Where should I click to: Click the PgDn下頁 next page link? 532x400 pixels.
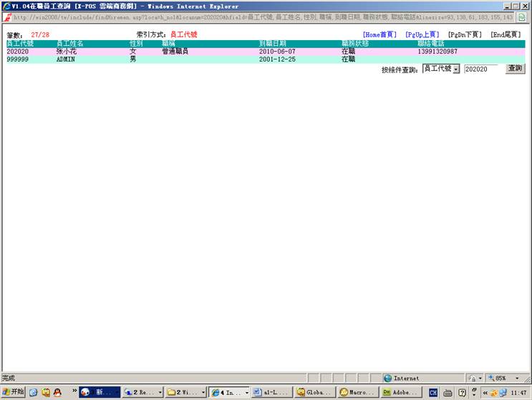click(465, 34)
